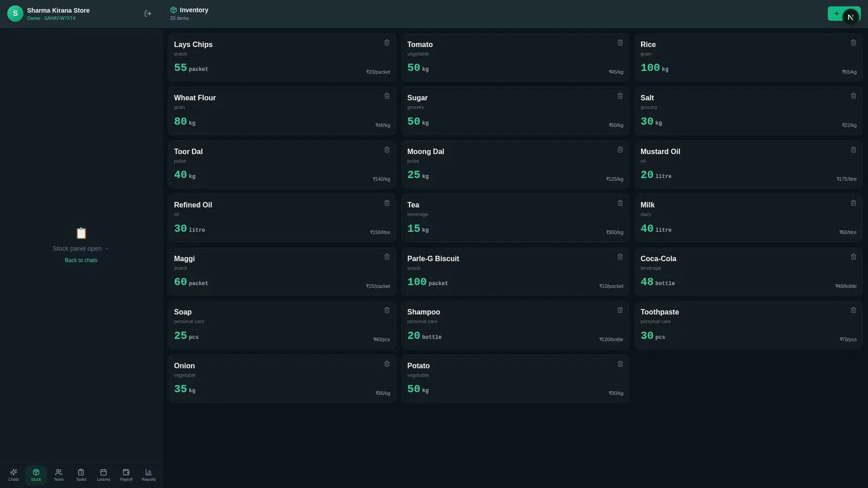Open the Payroll tab
Image resolution: width=868 pixels, height=488 pixels.
click(126, 475)
